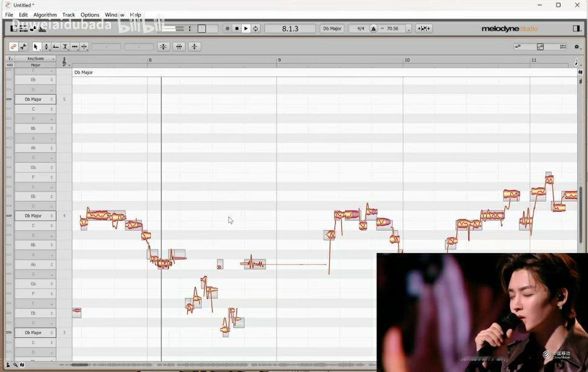Open the Edit menu
The height and width of the screenshot is (372, 588).
tap(23, 15)
